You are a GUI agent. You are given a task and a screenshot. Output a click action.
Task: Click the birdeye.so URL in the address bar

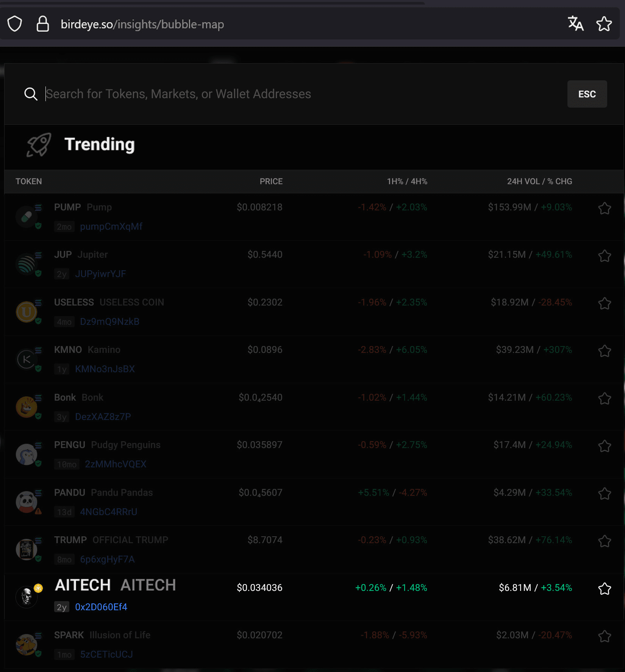(x=142, y=24)
